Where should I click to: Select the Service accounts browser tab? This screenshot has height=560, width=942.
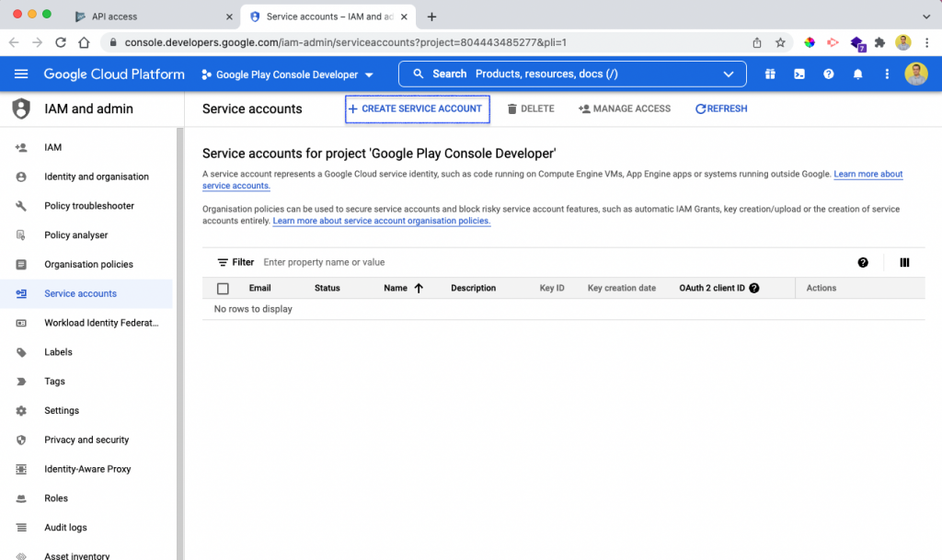(x=327, y=17)
